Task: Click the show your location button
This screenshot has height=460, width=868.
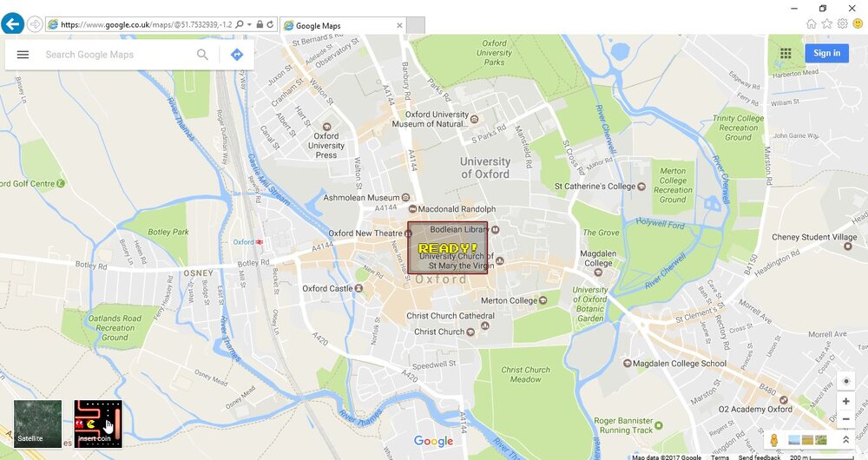Action: (x=845, y=381)
